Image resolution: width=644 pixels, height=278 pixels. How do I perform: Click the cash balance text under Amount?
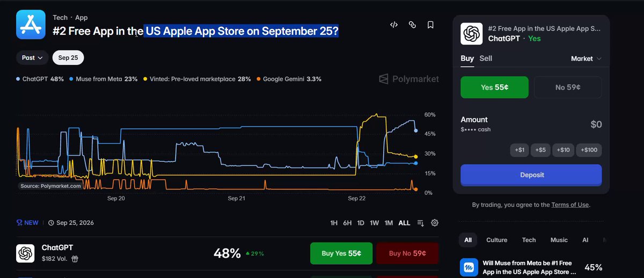click(x=475, y=129)
